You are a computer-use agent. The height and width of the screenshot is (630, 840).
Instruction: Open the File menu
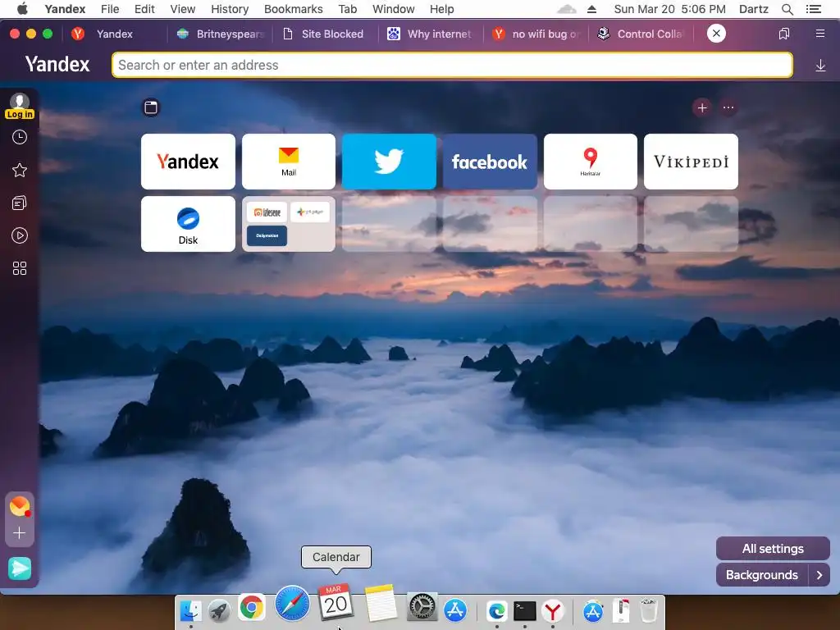pyautogui.click(x=110, y=9)
